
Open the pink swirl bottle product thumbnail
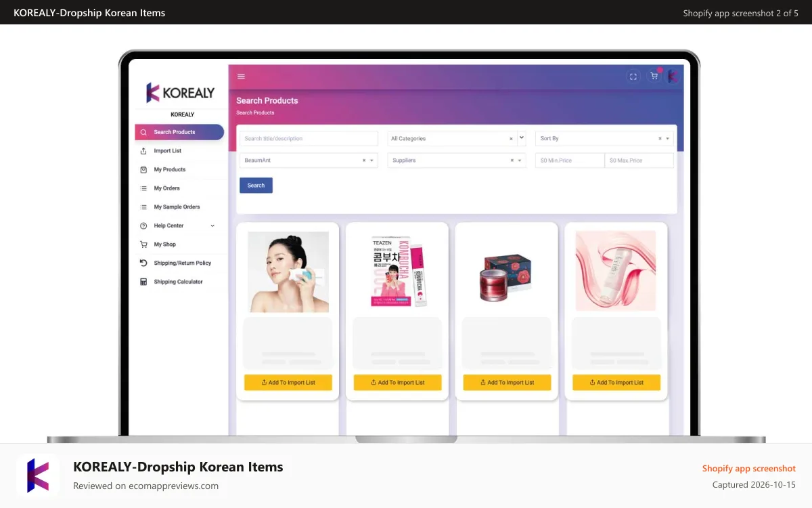pyautogui.click(x=616, y=271)
